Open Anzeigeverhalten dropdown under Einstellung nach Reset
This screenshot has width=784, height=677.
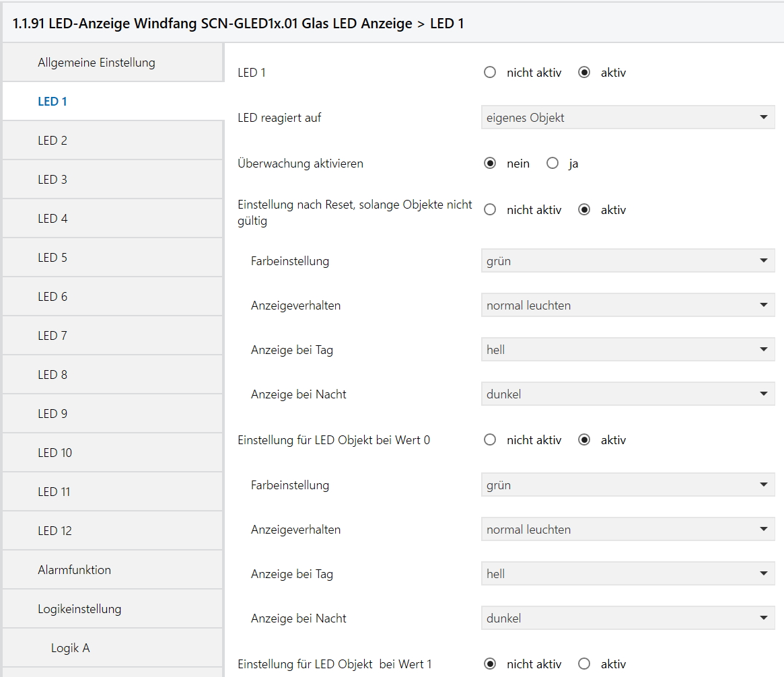tap(628, 306)
